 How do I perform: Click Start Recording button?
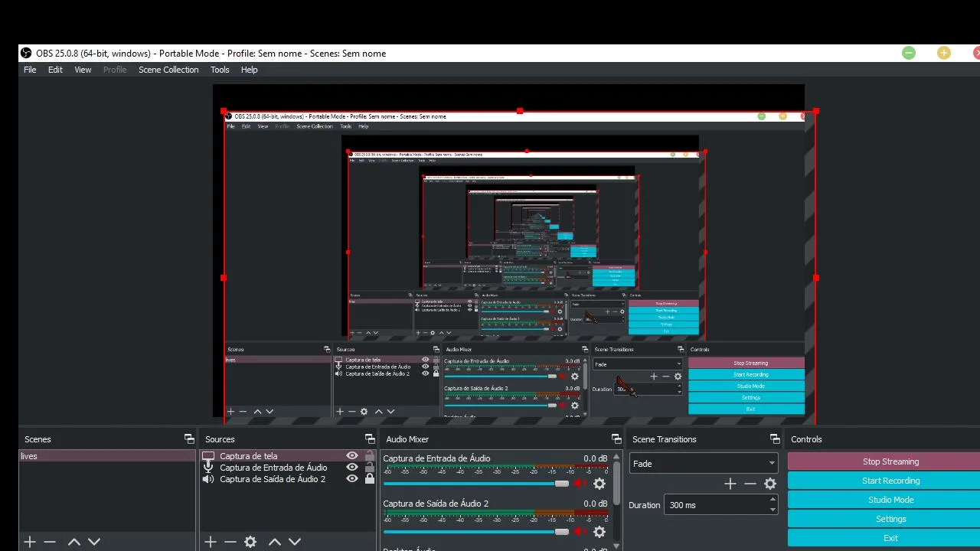[890, 481]
